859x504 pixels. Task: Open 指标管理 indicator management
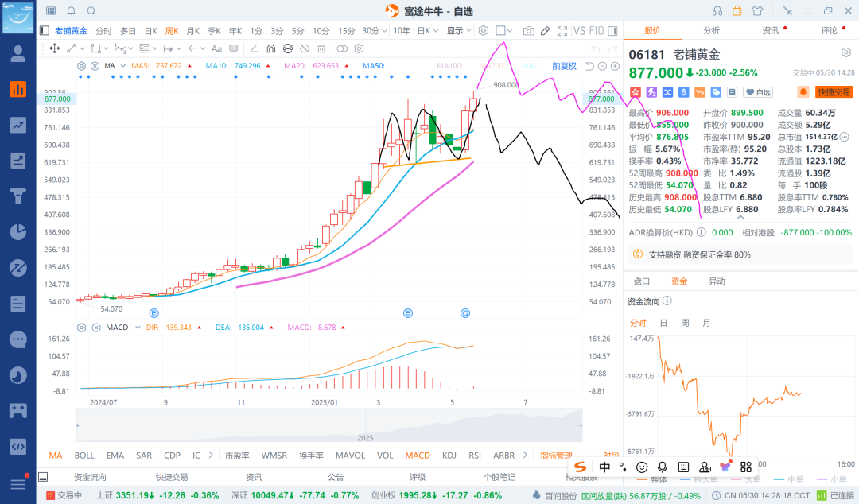556,456
